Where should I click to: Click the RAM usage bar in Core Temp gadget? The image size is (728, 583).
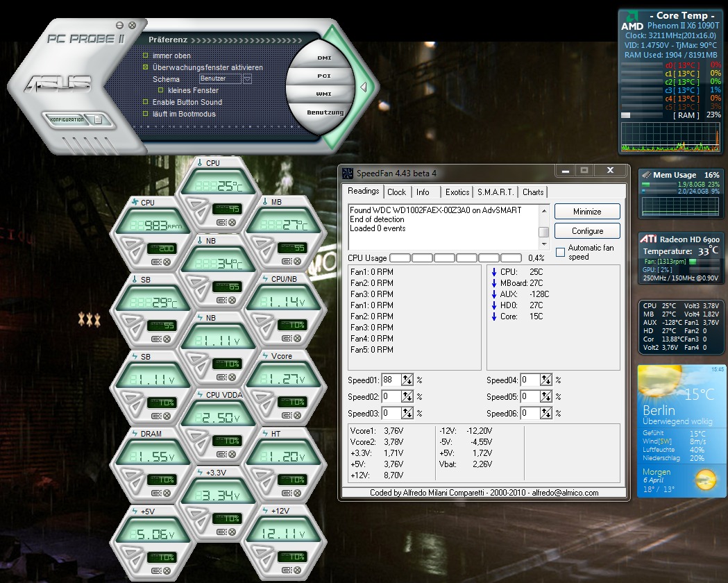point(643,115)
